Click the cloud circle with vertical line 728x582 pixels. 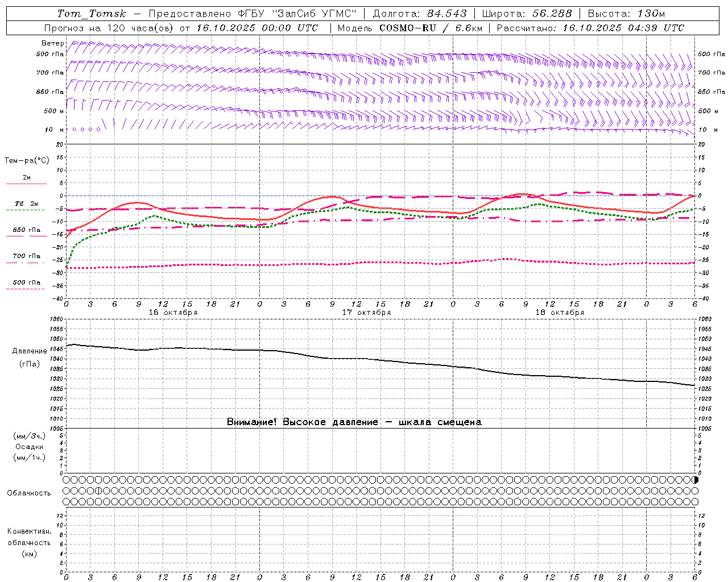coord(98,490)
